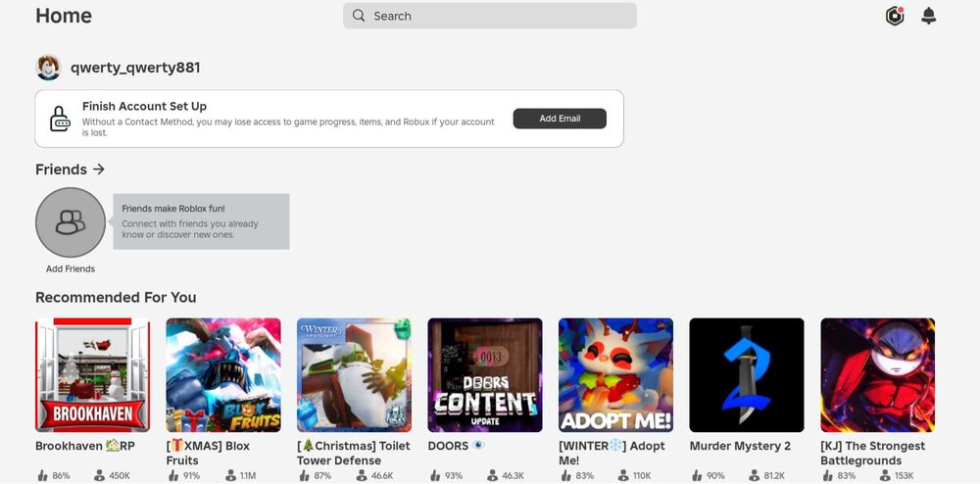
Task: Click the Friends make Roblox fun tooltip
Action: pos(201,221)
